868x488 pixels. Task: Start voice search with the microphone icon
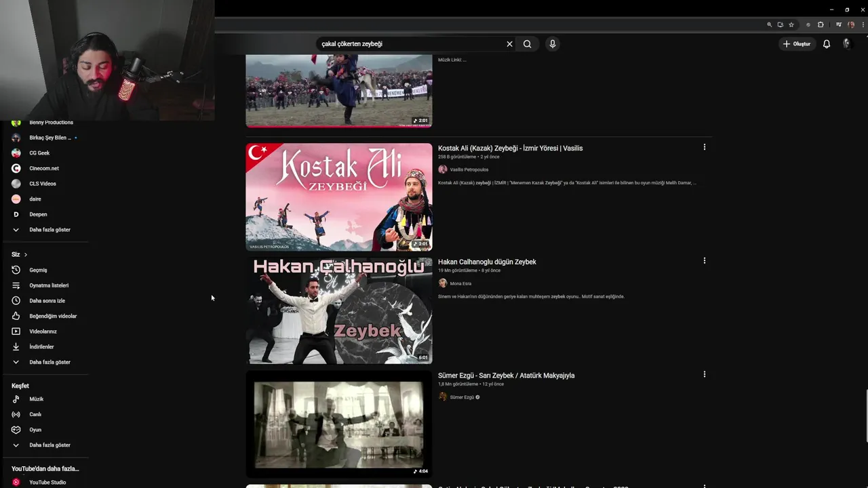pyautogui.click(x=553, y=44)
